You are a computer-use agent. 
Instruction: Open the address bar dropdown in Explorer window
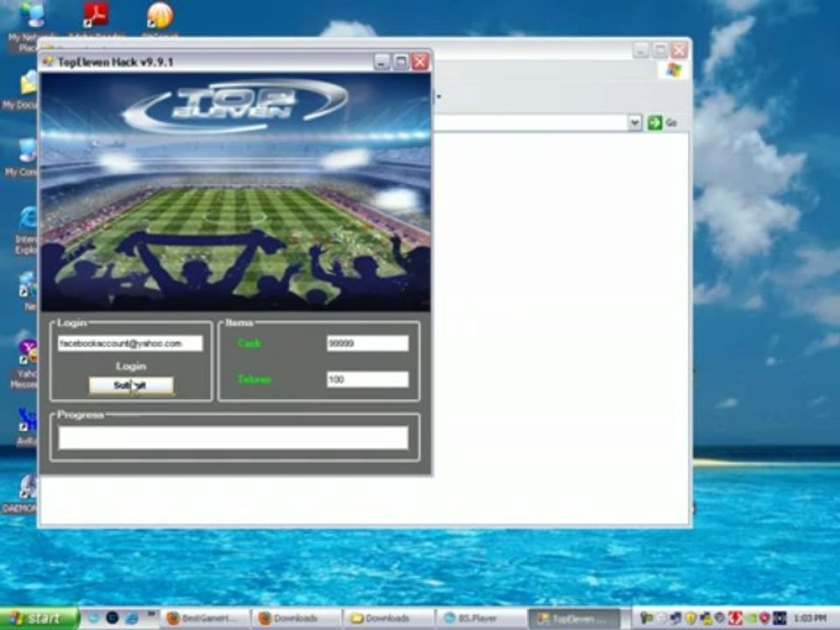[x=635, y=122]
